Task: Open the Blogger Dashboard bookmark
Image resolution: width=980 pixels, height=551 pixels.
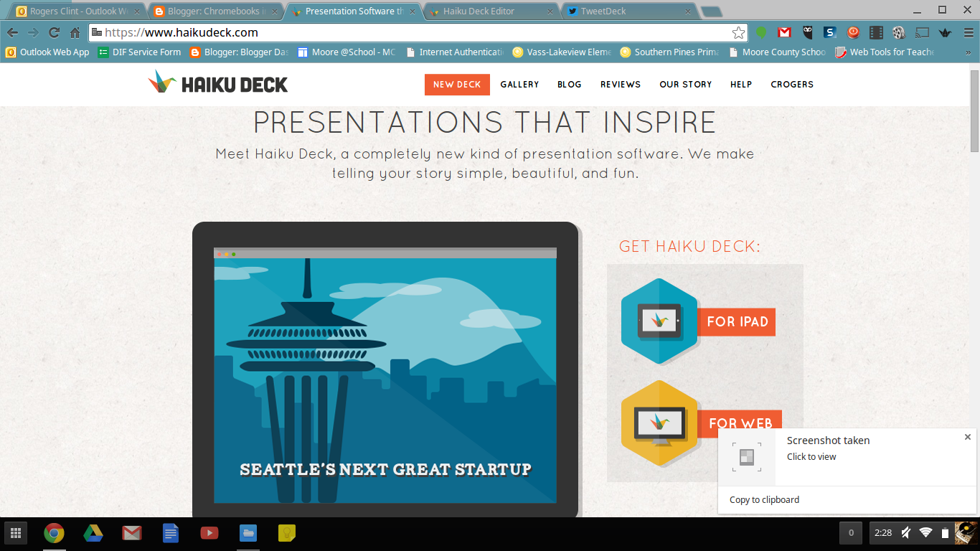Action: point(239,52)
